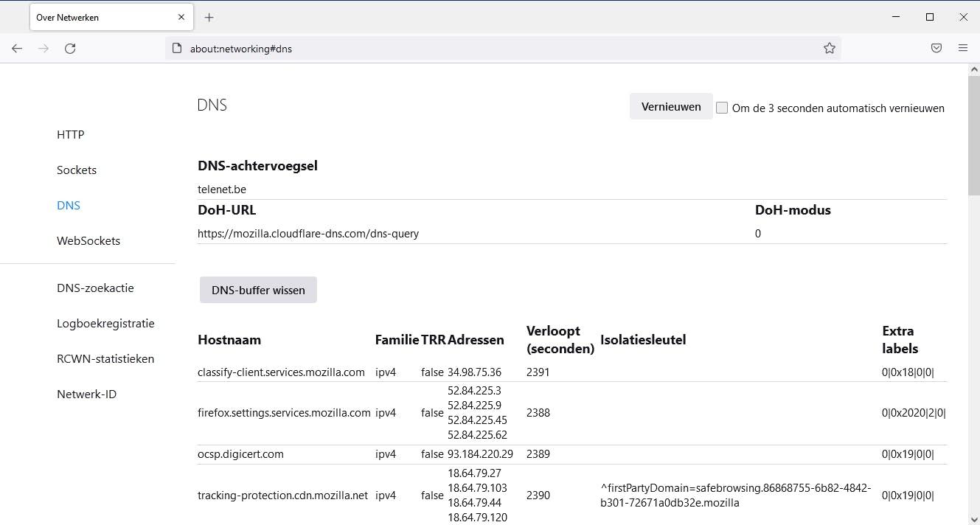This screenshot has height=525, width=980.
Task: Reload the page with the refresh icon
Action: click(x=70, y=48)
